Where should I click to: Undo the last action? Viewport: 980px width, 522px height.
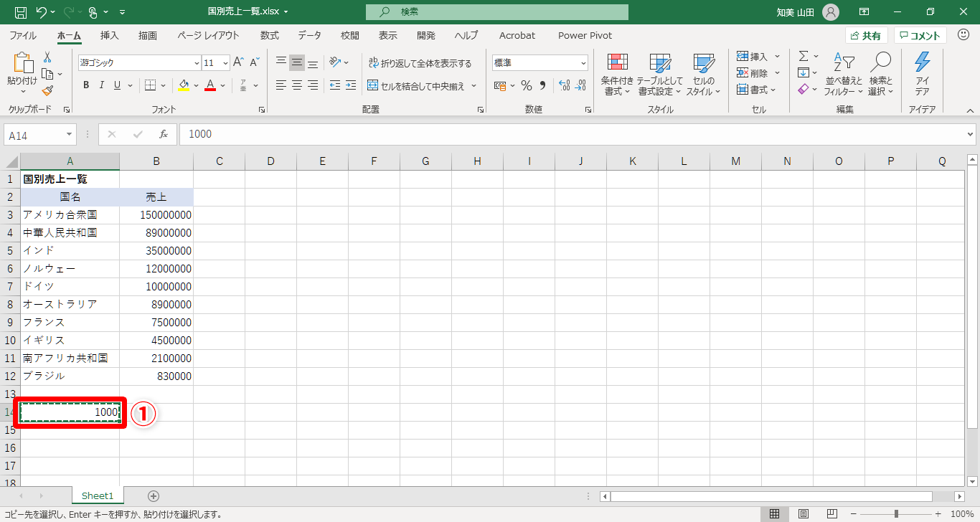[x=42, y=12]
